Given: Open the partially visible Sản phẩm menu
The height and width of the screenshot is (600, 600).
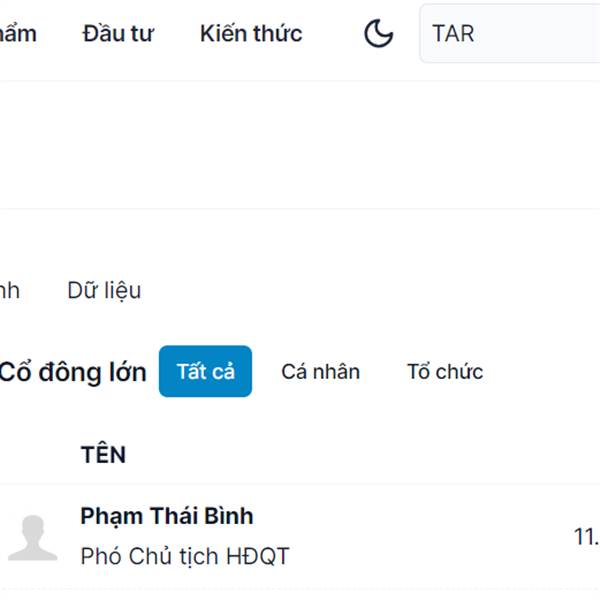Looking at the screenshot, I should pyautogui.click(x=18, y=34).
